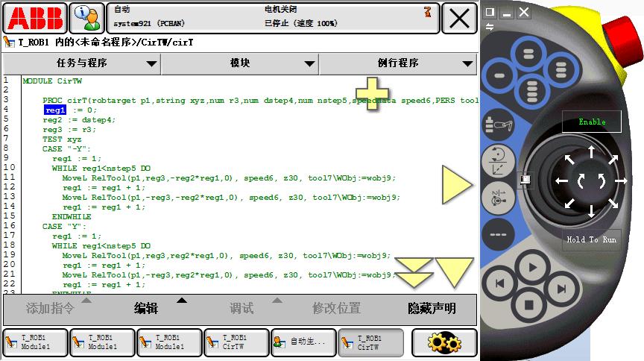The height and width of the screenshot is (361, 644).
Task: Step backward with previous button
Action: pyautogui.click(x=499, y=283)
